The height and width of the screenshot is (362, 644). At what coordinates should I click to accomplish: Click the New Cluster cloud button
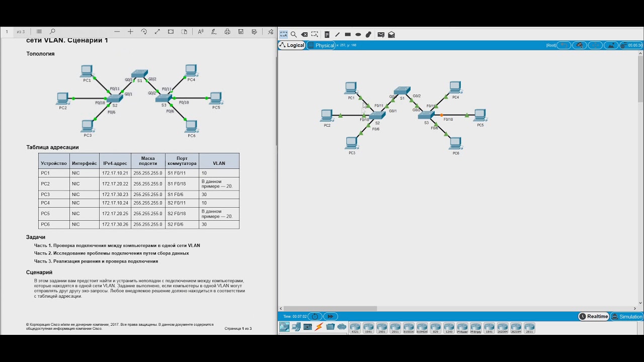click(580, 45)
